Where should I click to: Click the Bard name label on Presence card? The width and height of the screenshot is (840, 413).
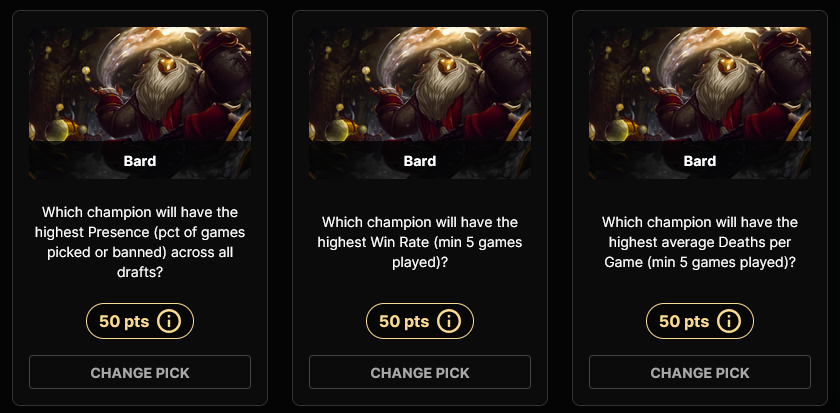tap(140, 161)
